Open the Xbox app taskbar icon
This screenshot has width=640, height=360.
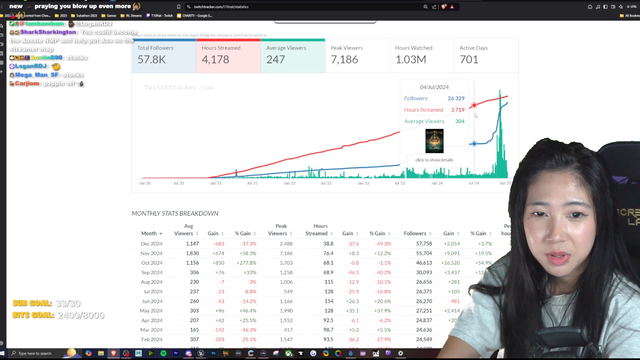(288, 353)
